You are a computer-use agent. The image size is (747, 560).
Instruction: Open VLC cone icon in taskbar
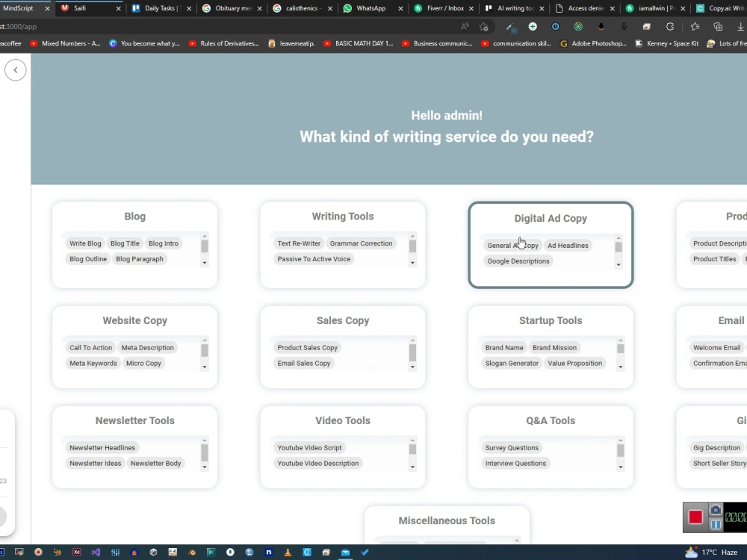[x=288, y=553]
